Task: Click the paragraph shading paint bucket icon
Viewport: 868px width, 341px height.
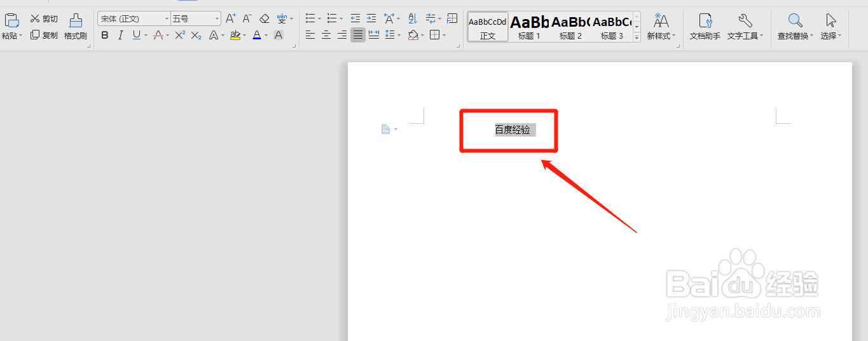Action: click(x=413, y=36)
